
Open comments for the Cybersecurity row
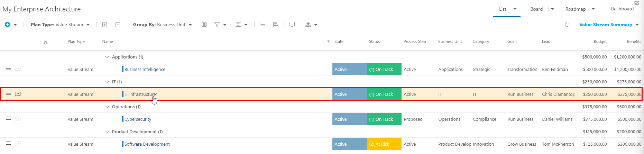tap(18, 119)
